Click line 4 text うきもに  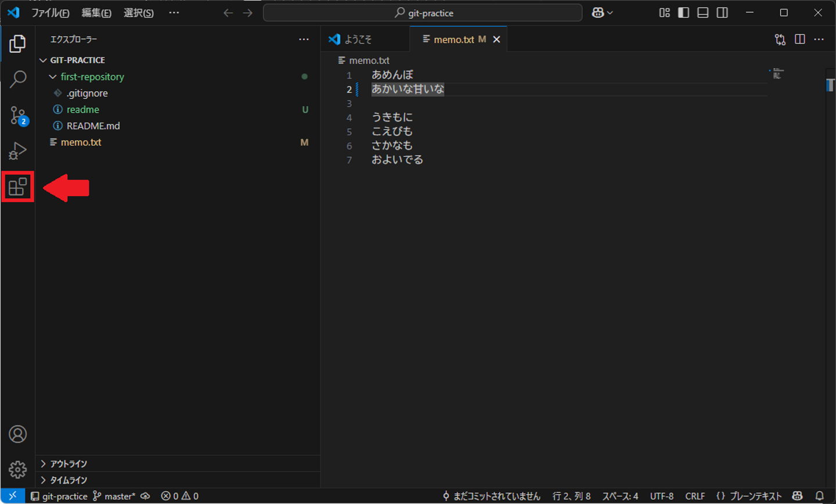pyautogui.click(x=392, y=117)
